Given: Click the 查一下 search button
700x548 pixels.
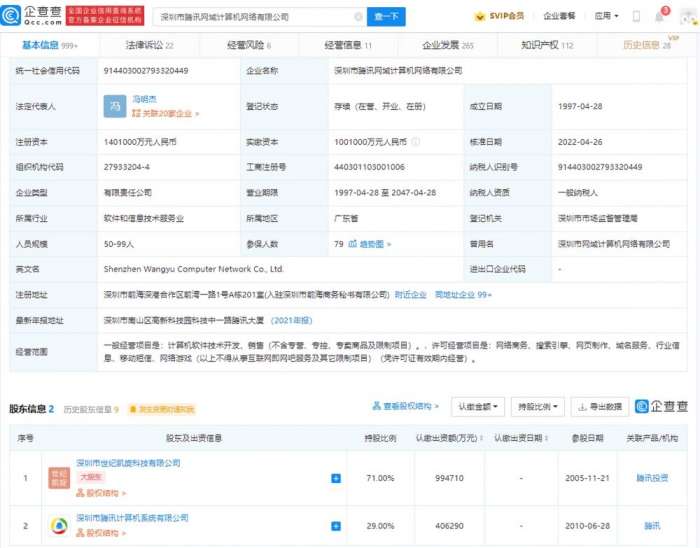Looking at the screenshot, I should point(386,17).
